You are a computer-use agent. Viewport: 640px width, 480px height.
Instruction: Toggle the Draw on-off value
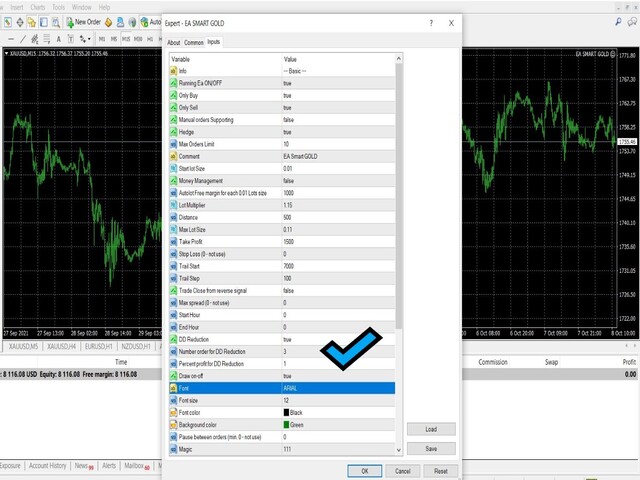pyautogui.click(x=338, y=376)
